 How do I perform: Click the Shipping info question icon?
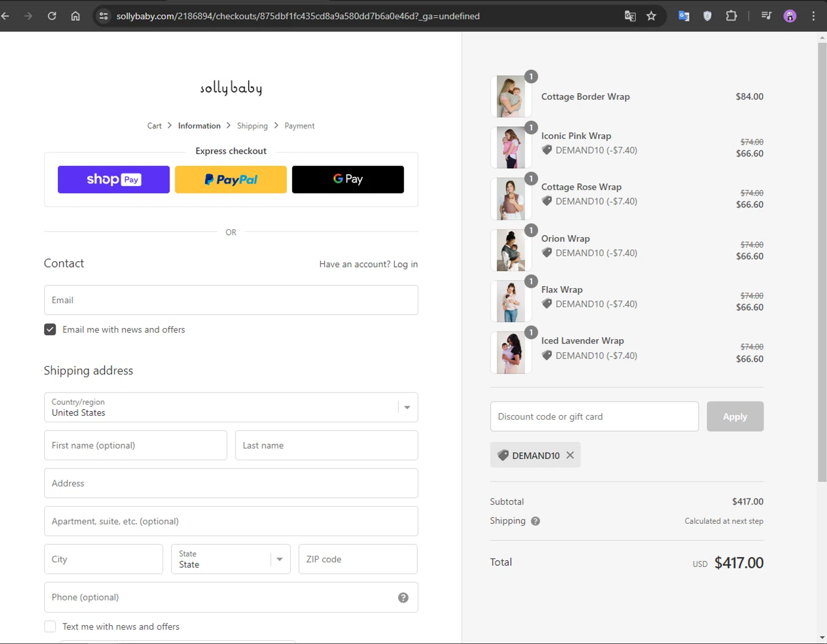(x=535, y=521)
